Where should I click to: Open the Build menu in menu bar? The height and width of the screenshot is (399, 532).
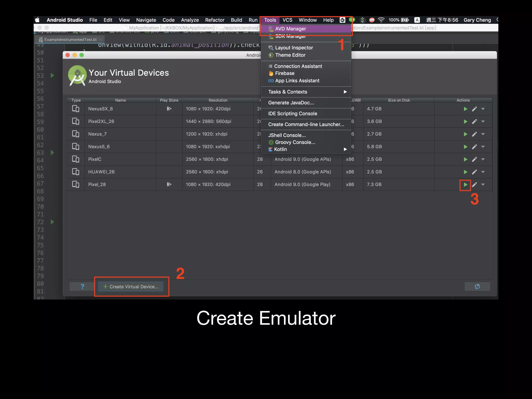tap(236, 20)
